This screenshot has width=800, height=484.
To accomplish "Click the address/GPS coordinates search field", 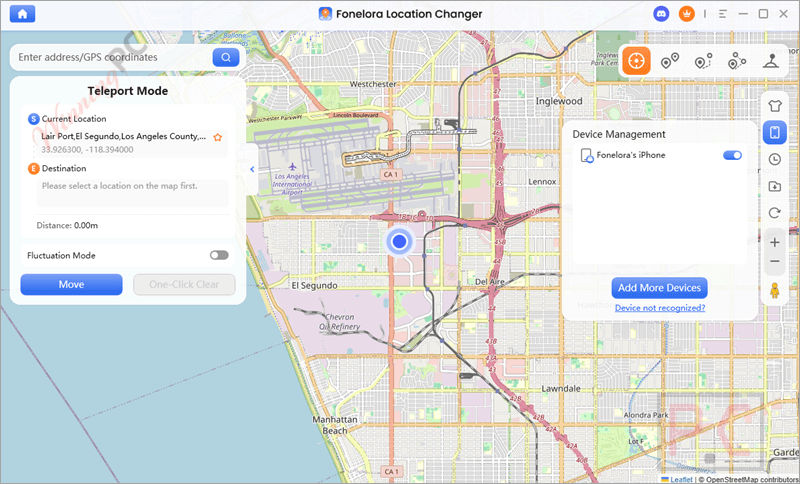I will coord(113,57).
